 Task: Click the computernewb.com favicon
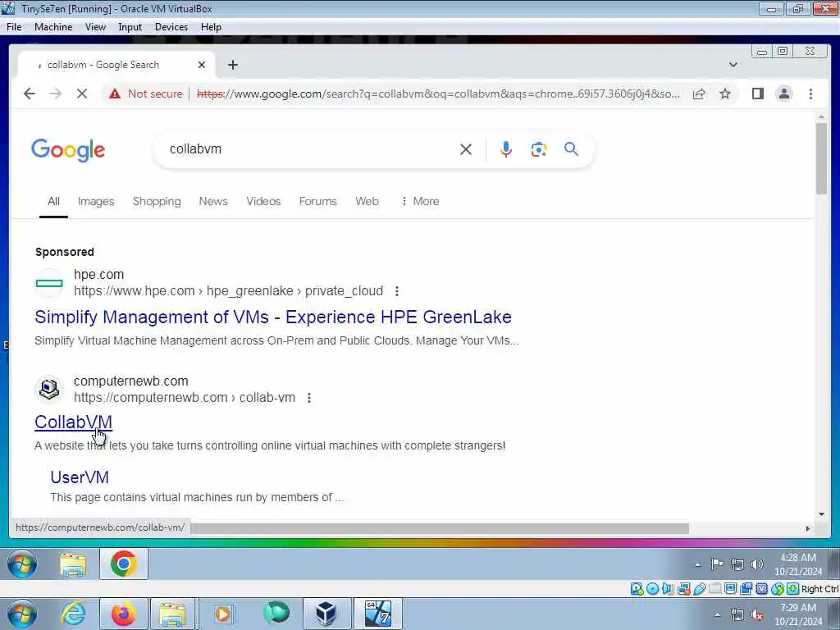48,390
